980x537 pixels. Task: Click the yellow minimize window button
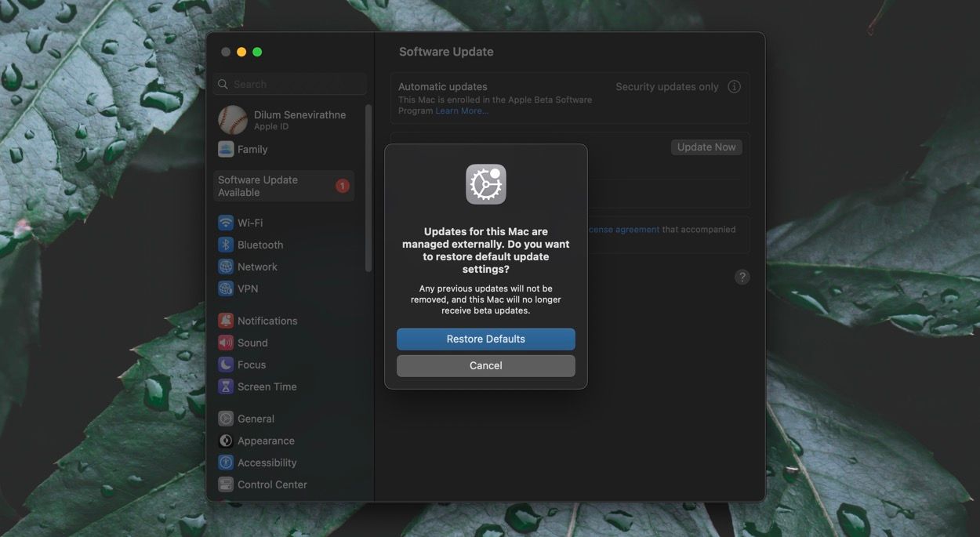(x=241, y=52)
